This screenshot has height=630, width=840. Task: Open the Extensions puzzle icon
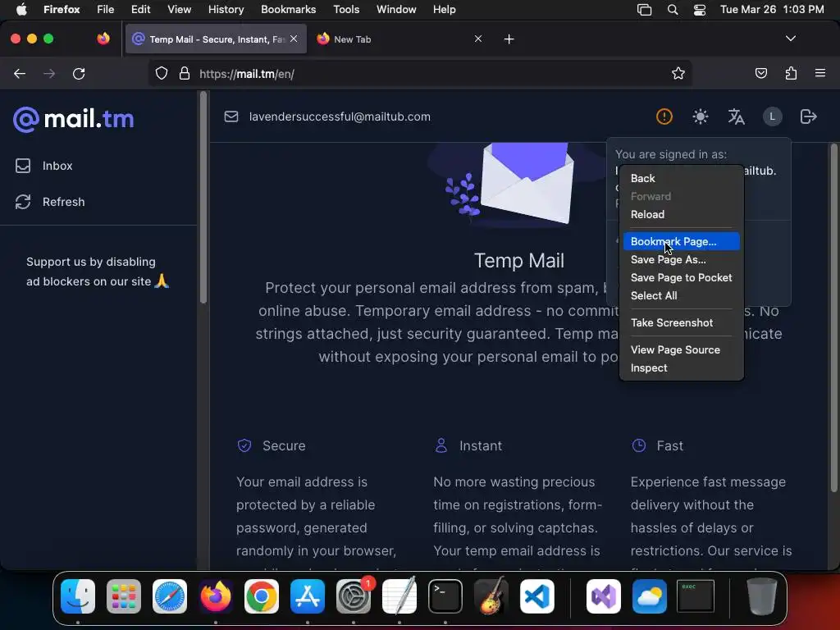point(791,73)
